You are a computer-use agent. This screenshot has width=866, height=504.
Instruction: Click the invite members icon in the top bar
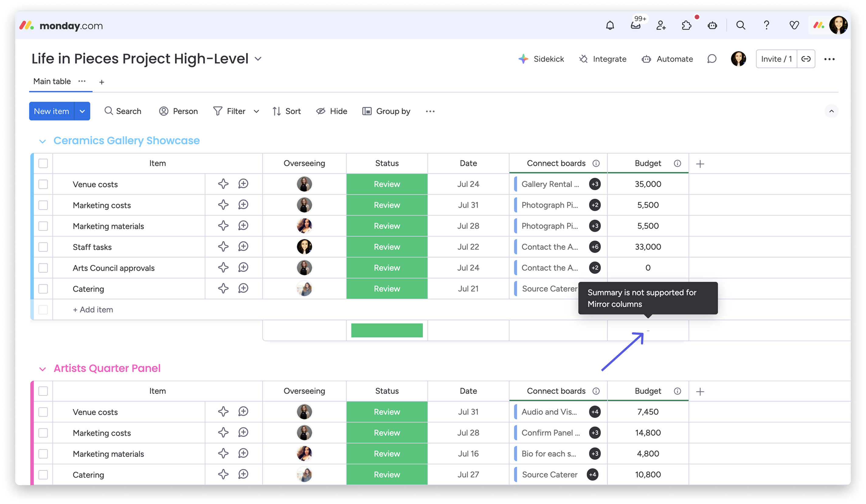tap(661, 26)
